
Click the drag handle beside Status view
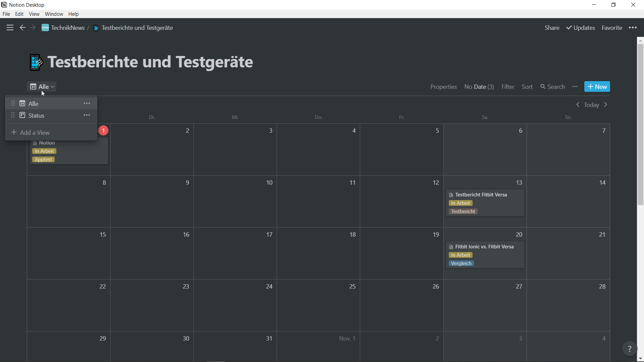(x=13, y=115)
